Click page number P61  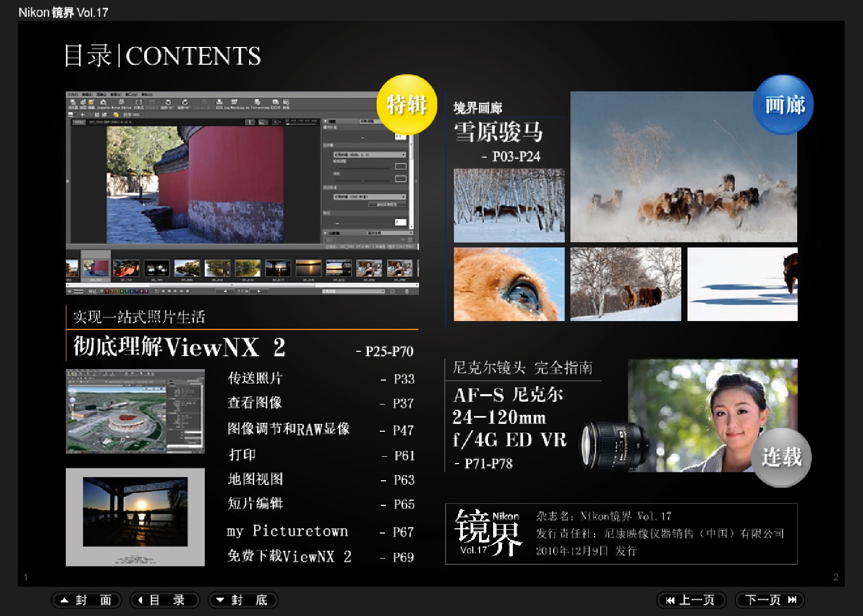tap(404, 456)
